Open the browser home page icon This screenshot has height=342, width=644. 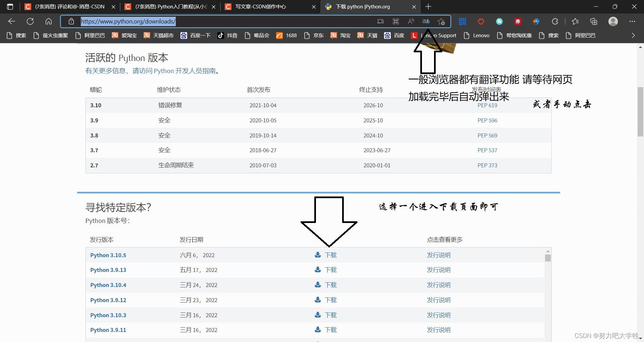pos(49,21)
